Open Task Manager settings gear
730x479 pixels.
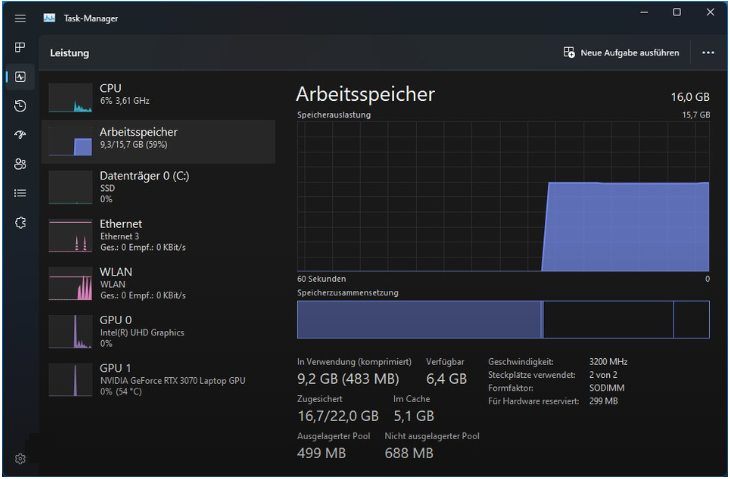pyautogui.click(x=20, y=459)
